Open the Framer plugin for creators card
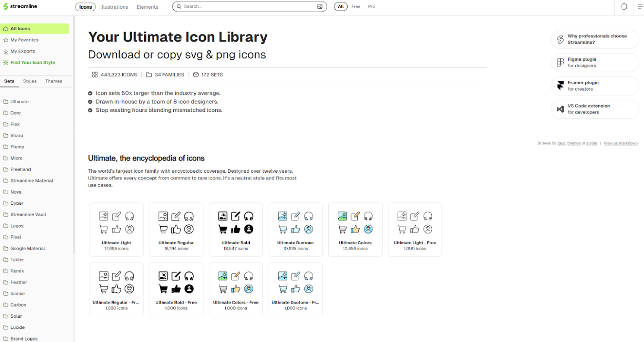 pos(595,86)
